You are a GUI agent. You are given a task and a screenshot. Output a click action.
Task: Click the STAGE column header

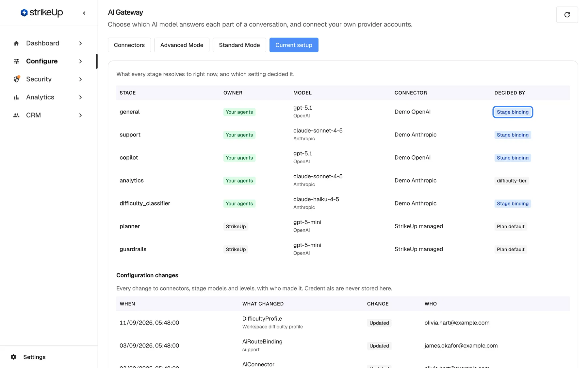coord(127,93)
